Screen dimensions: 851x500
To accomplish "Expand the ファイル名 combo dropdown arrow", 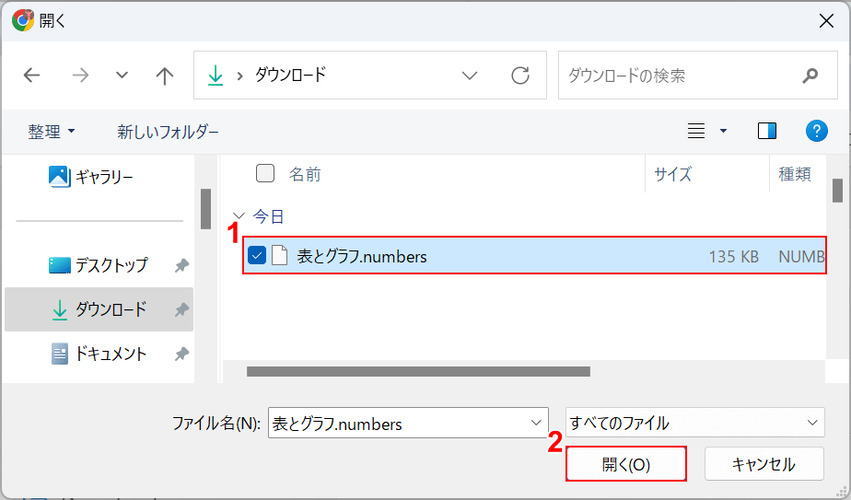I will [x=536, y=423].
